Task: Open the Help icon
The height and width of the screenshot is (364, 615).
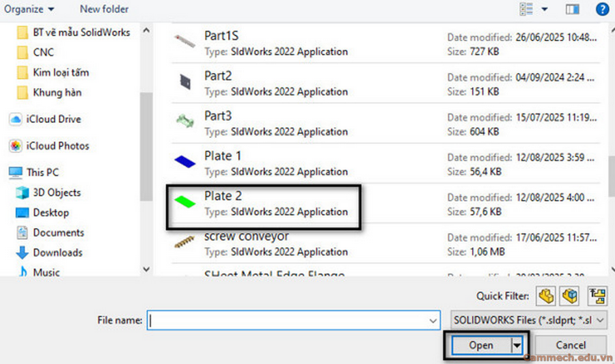Action: [602, 9]
